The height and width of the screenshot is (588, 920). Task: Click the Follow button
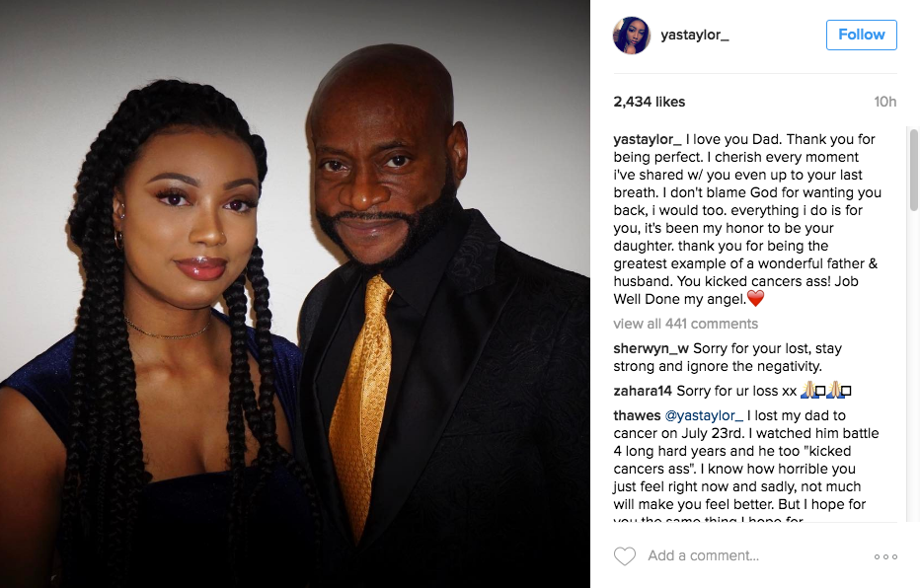pos(862,35)
